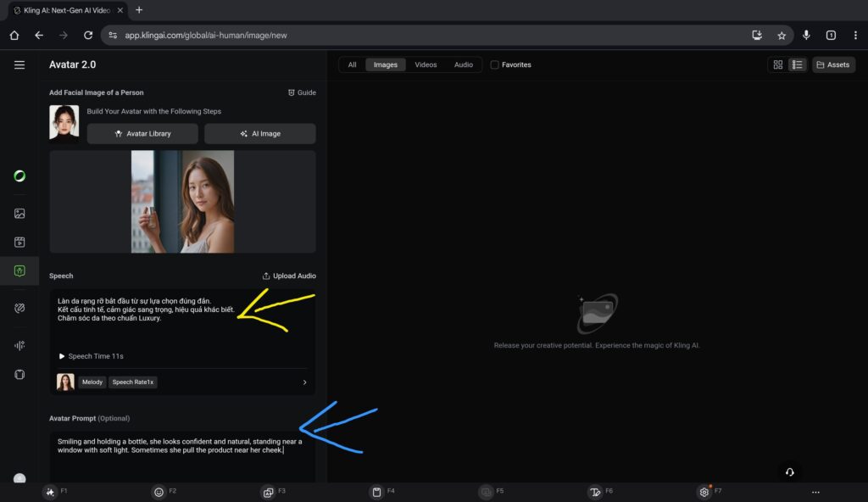This screenshot has width=868, height=502.
Task: Click the green Kling logo icon
Action: [19, 176]
